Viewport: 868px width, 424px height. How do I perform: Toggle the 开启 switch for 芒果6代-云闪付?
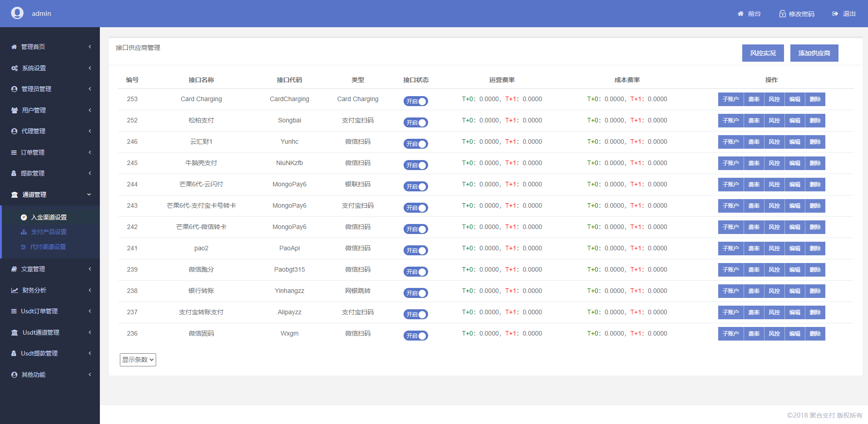point(416,186)
